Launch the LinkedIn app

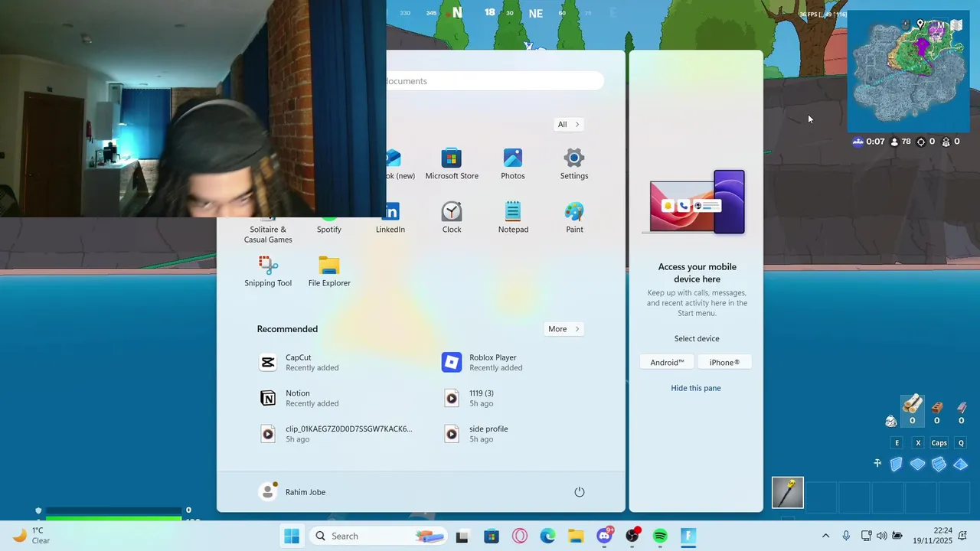point(390,218)
